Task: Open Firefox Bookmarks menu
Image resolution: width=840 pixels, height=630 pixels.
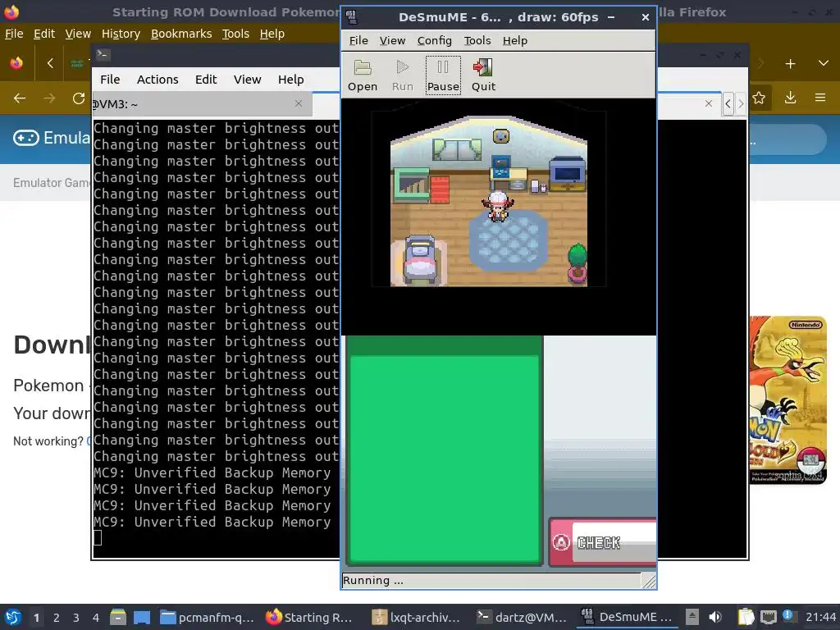Action: point(181,34)
